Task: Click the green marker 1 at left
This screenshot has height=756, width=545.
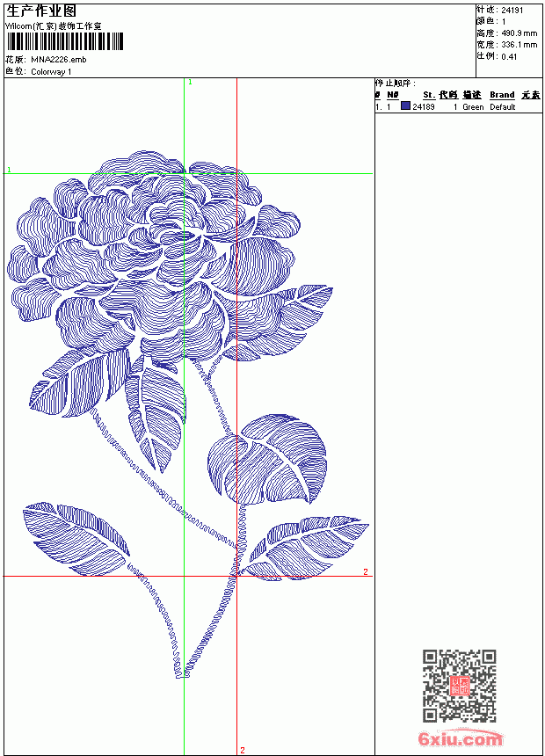Action: tap(9, 170)
